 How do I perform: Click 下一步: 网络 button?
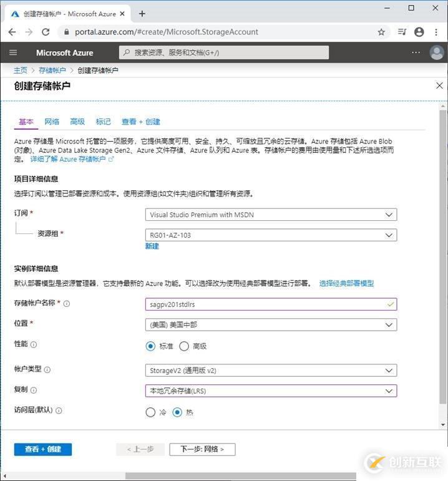click(x=202, y=449)
